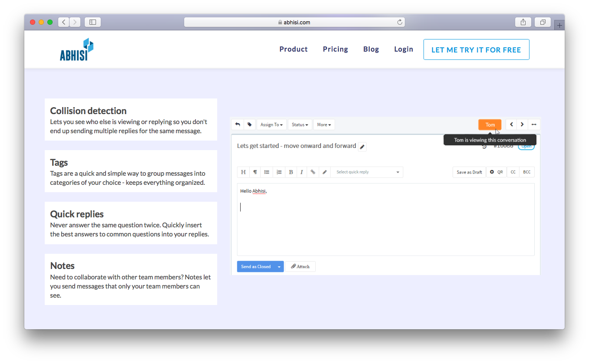Click the Heading format icon

243,172
